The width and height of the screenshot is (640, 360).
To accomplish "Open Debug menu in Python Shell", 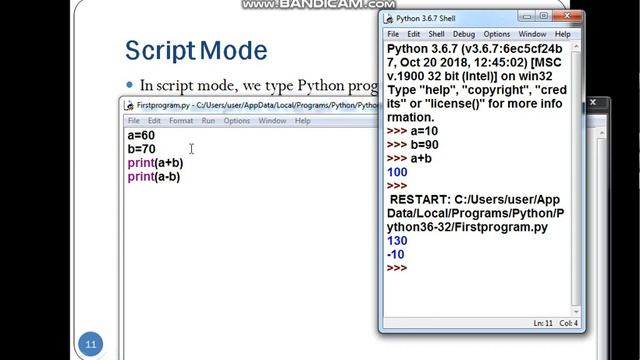I will tap(464, 34).
